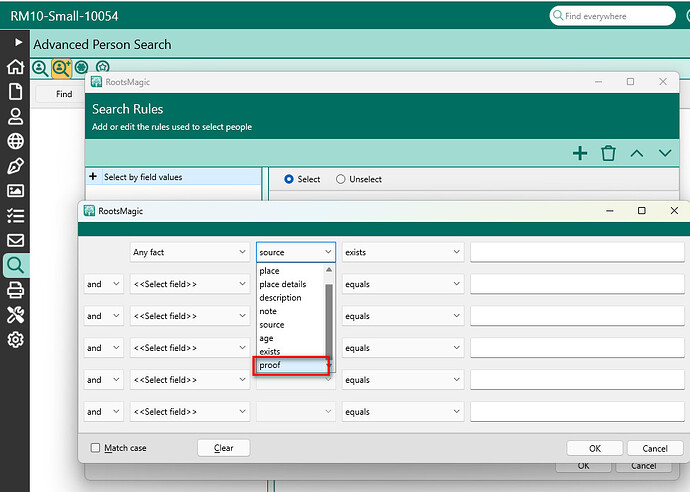Open last row 'equals' operator dropdown

click(x=403, y=411)
